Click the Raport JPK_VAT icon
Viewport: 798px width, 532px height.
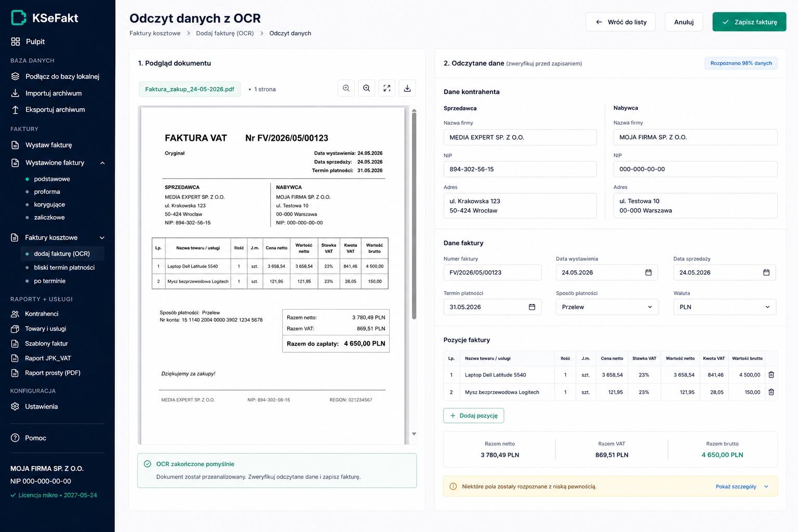[x=15, y=358]
